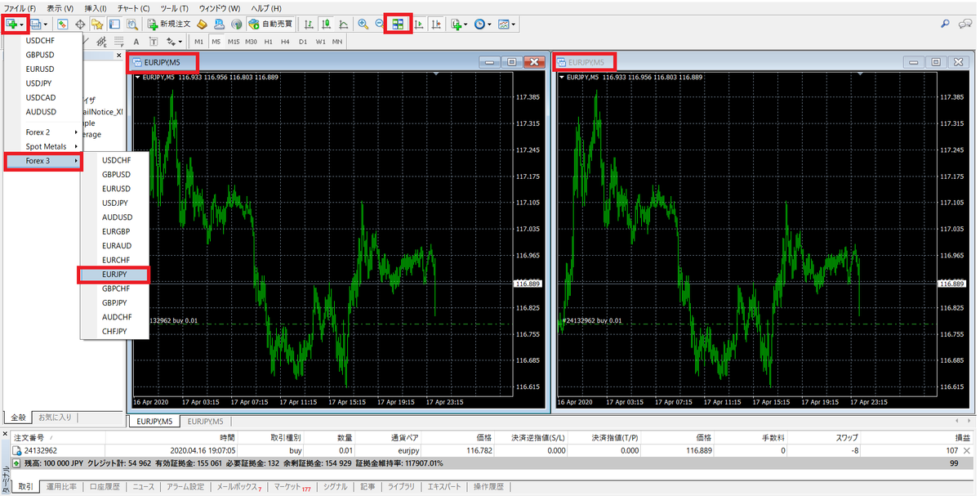
Task: Expand the templates dropdown arrow
Action: point(514,25)
